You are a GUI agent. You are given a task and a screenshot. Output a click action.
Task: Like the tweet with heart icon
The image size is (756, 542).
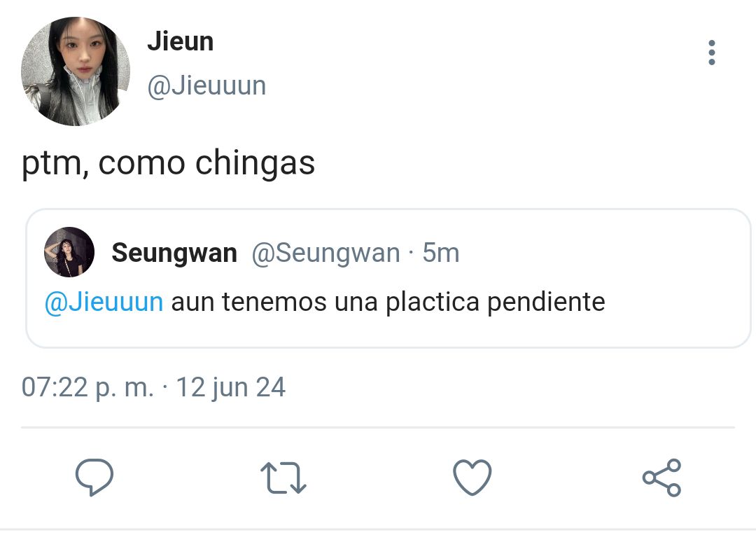(472, 478)
